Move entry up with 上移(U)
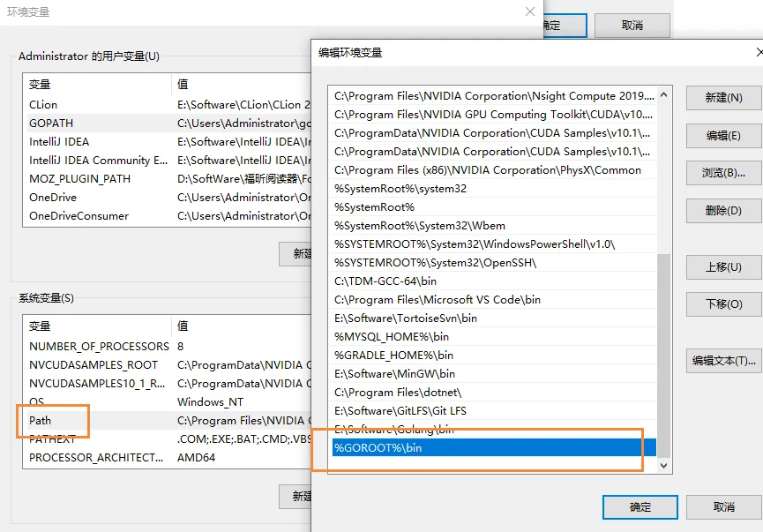This screenshot has width=763, height=532. click(722, 267)
